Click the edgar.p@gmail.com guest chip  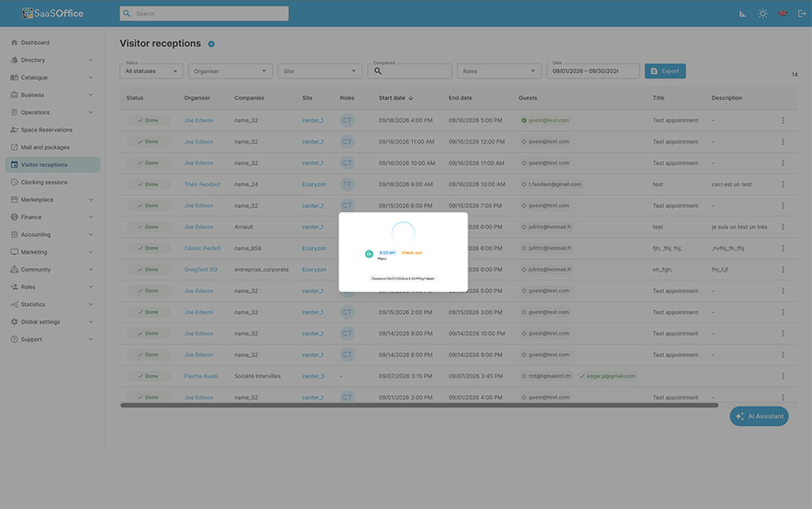click(x=607, y=376)
